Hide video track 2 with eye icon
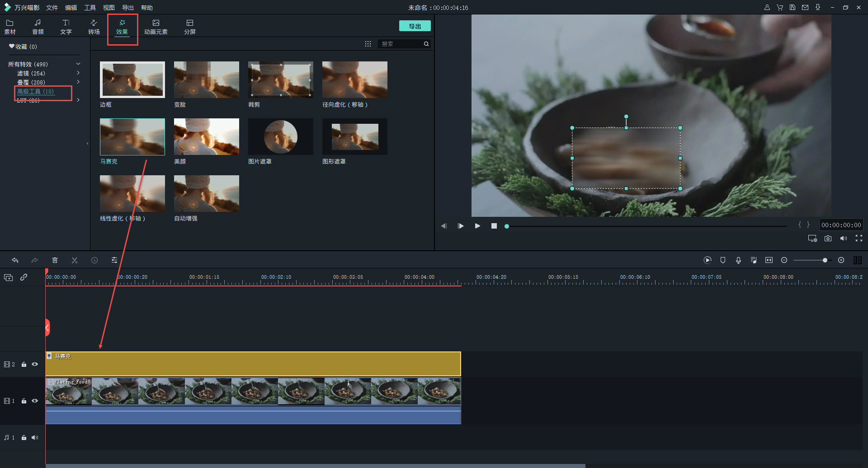Viewport: 868px width, 468px height. (35, 364)
